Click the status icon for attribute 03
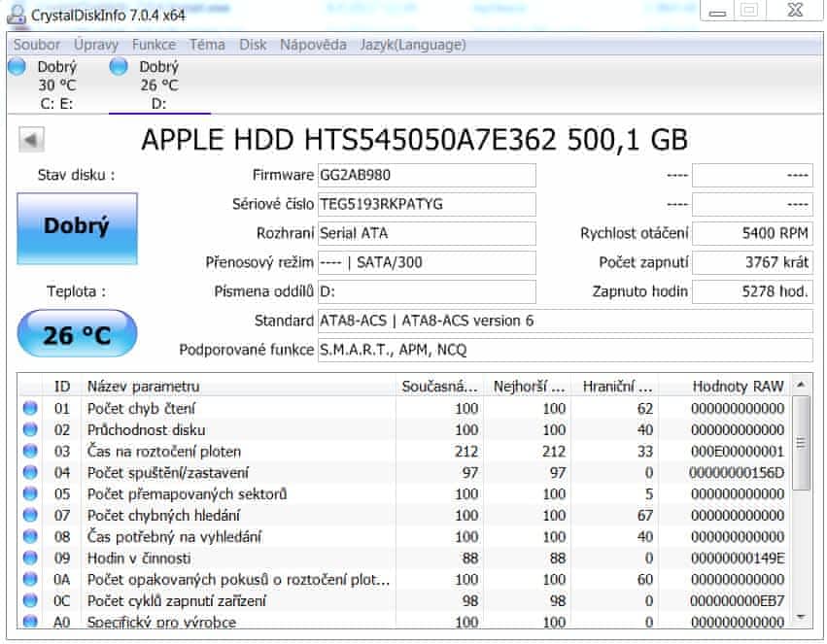 tap(30, 451)
